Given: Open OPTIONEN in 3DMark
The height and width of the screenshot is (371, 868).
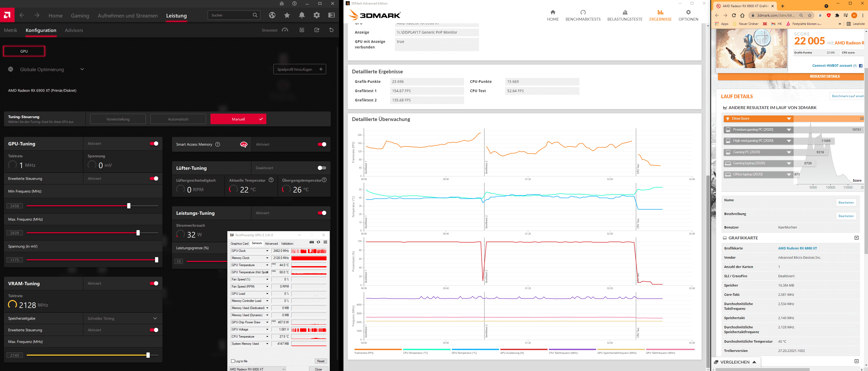Looking at the screenshot, I should pos(688,15).
